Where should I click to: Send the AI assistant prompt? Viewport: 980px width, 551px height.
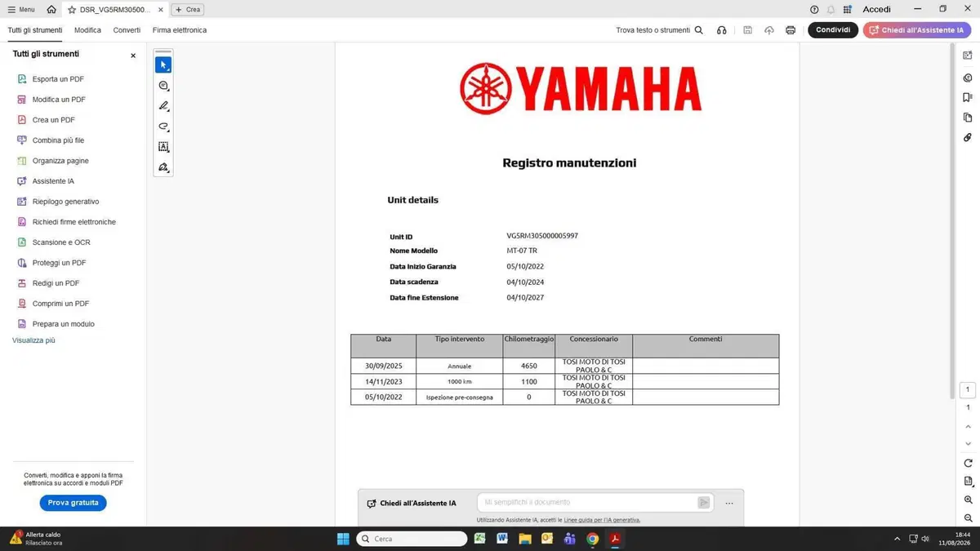[704, 502]
